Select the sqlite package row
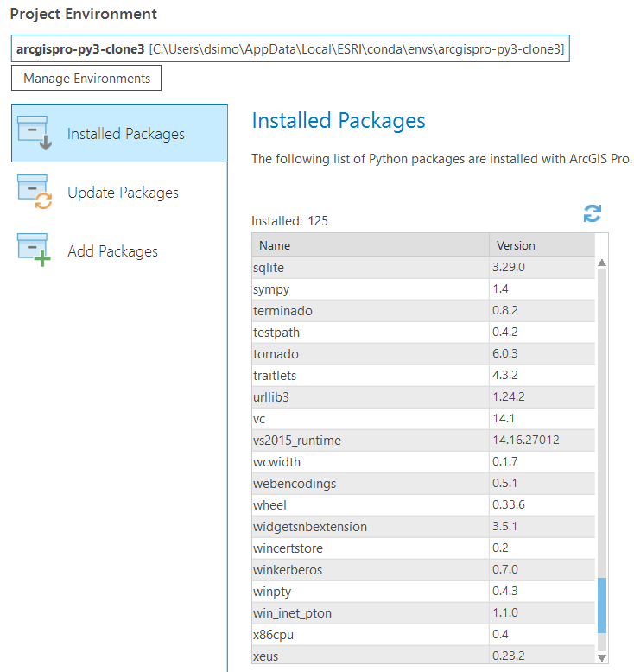 pos(423,268)
